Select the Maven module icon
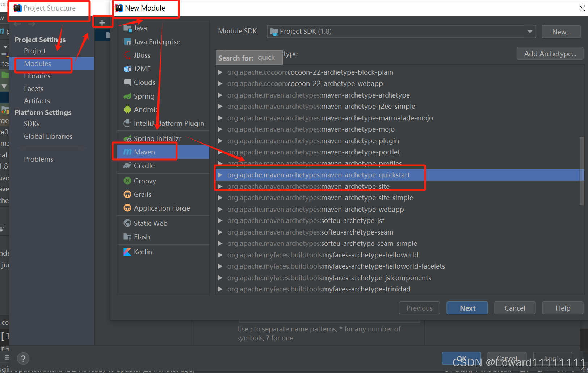This screenshot has height=373, width=588. tap(127, 152)
